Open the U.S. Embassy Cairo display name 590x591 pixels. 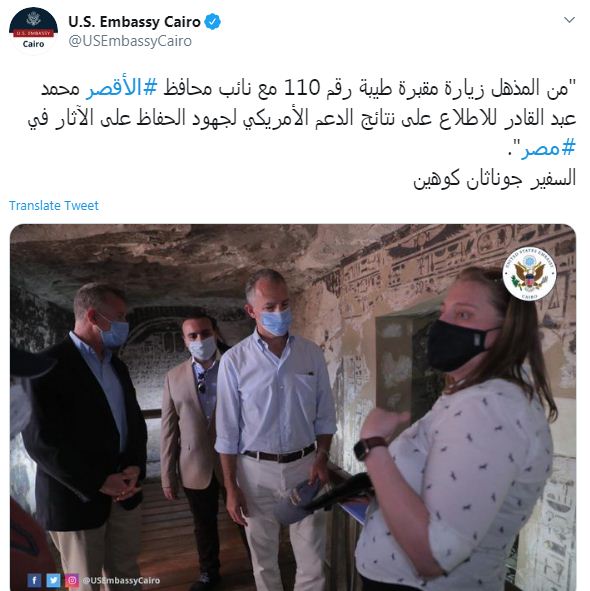(x=134, y=22)
